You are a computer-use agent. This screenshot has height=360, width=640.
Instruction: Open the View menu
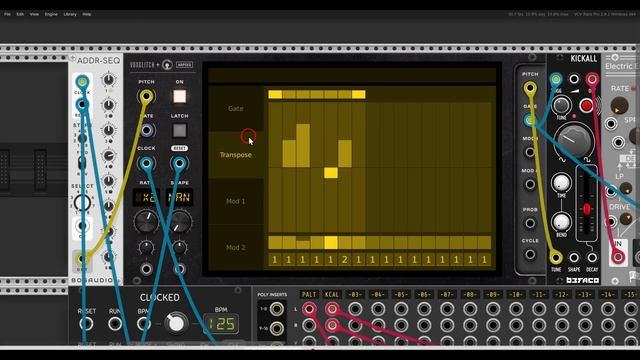pos(34,14)
